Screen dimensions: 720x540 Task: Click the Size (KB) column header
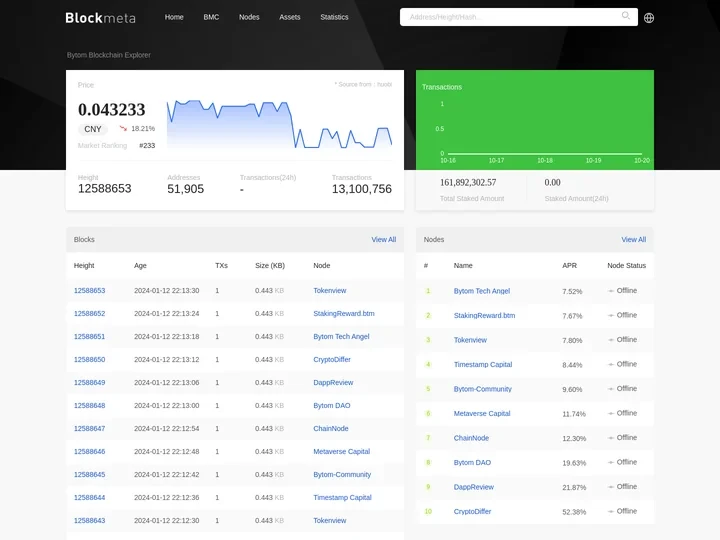pos(270,265)
